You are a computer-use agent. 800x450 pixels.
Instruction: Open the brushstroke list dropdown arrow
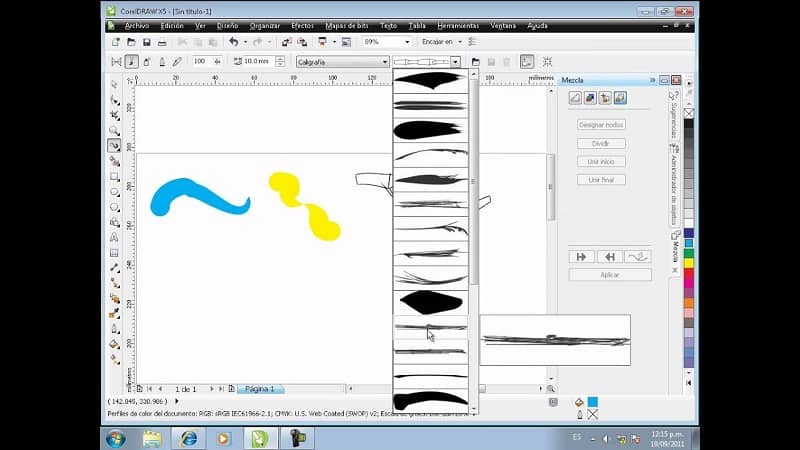click(455, 62)
